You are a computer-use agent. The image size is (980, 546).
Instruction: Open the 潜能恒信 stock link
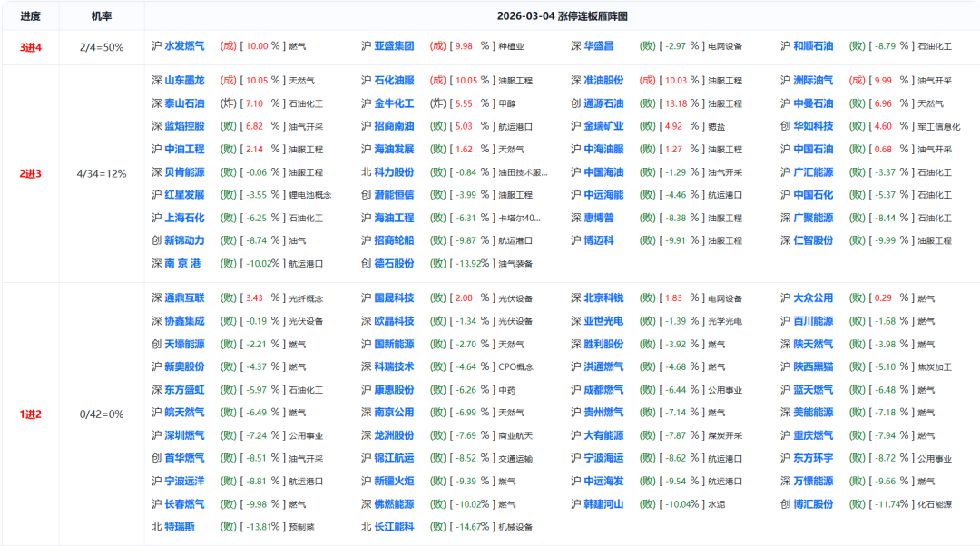tap(394, 195)
